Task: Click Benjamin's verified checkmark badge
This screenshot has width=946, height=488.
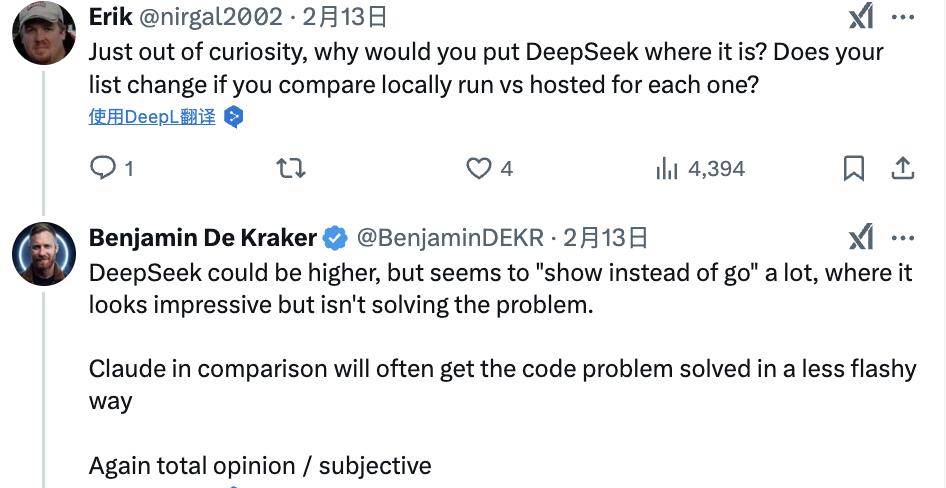Action: pyautogui.click(x=335, y=238)
